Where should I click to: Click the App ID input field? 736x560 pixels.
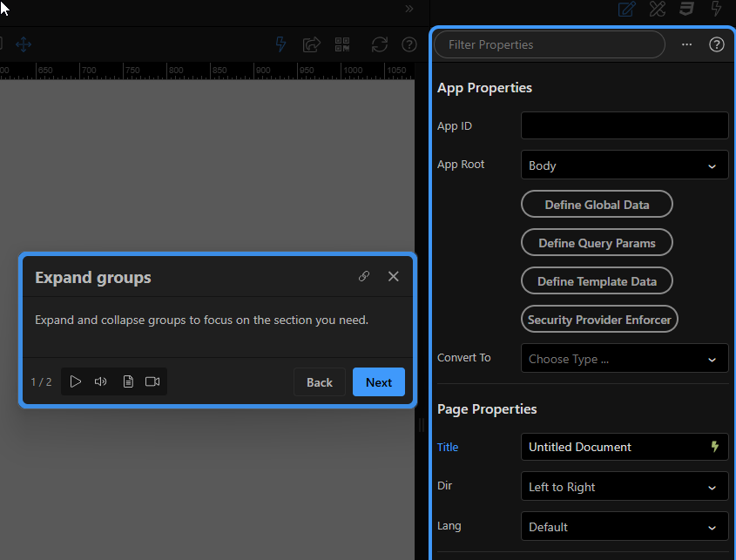[x=625, y=125]
